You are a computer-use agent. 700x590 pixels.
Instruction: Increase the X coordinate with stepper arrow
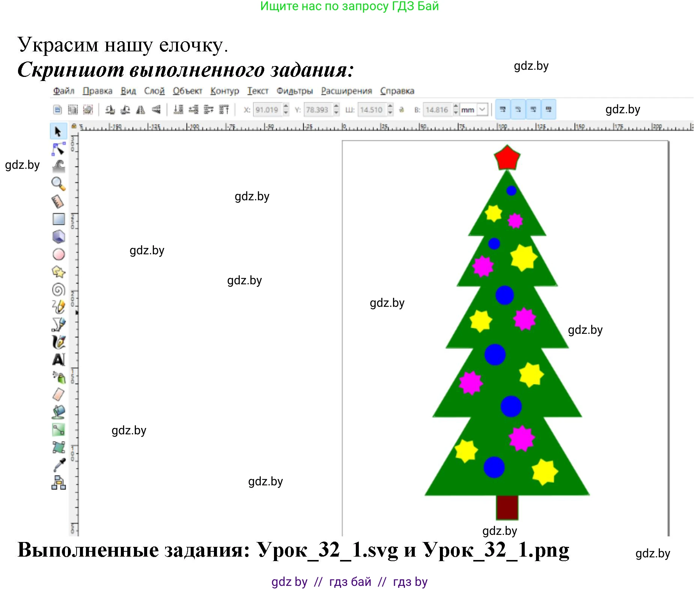tap(286, 107)
